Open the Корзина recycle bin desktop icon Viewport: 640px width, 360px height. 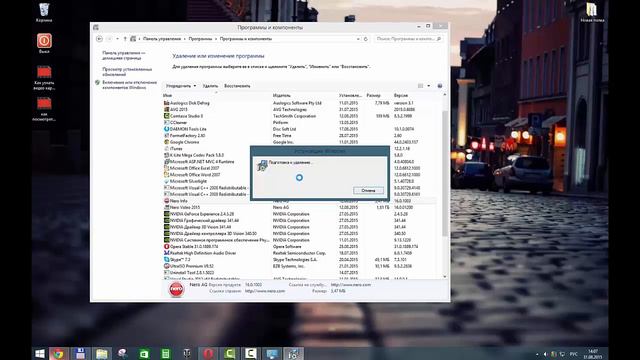point(44,13)
